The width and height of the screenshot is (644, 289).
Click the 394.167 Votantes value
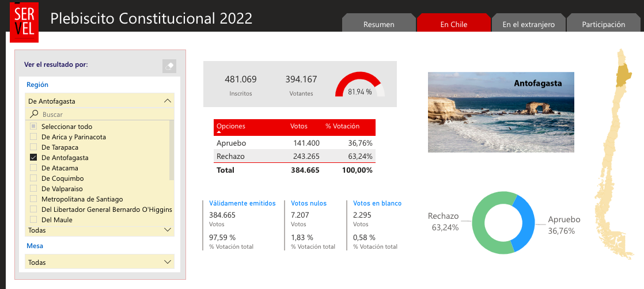(301, 79)
